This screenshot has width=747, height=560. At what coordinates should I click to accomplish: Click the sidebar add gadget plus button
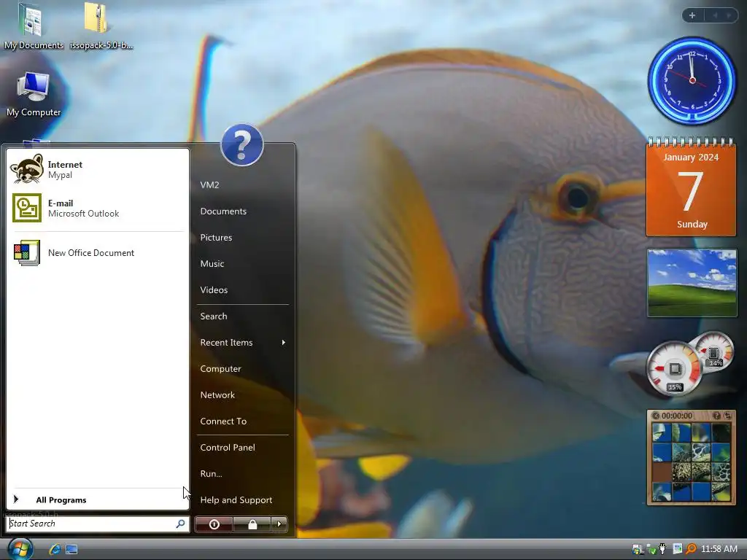point(692,15)
